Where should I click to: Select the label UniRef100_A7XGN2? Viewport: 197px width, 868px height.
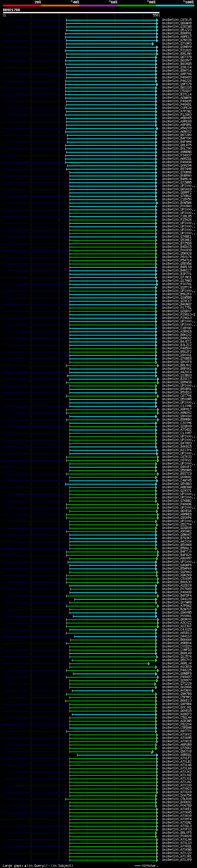[x=177, y=822]
